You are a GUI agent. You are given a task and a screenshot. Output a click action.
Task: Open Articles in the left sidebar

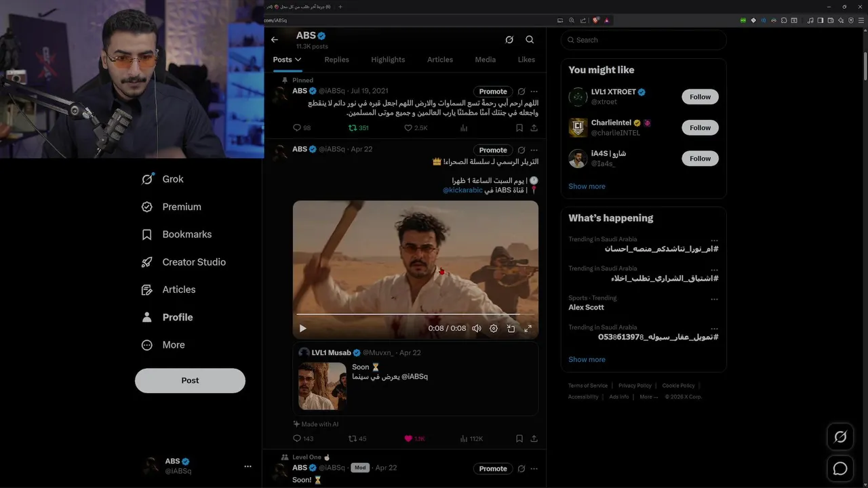click(168, 289)
